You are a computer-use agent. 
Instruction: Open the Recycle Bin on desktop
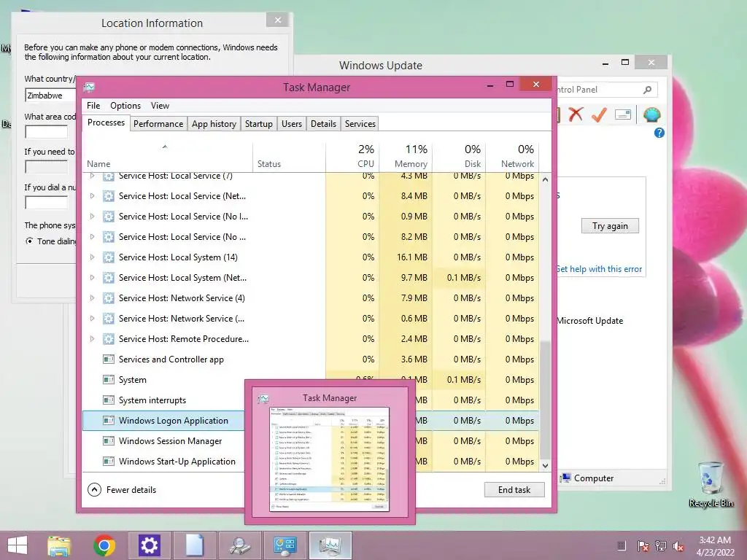click(711, 484)
